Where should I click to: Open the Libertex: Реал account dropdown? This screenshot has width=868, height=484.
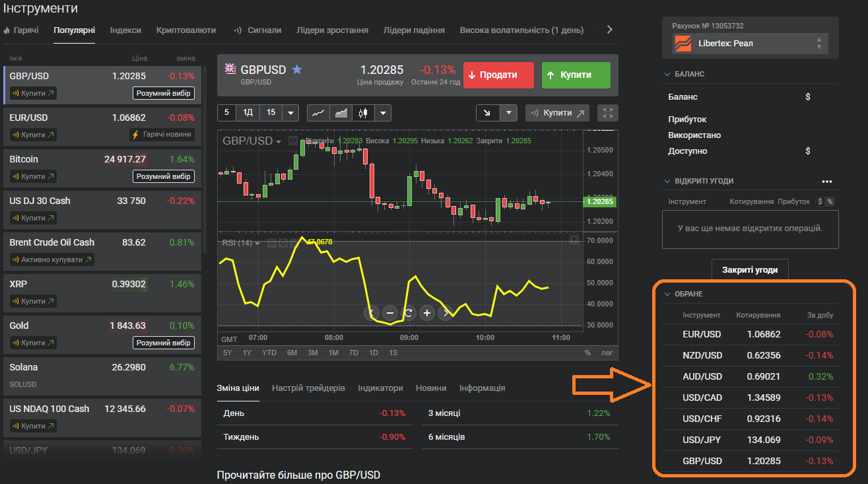(x=751, y=44)
